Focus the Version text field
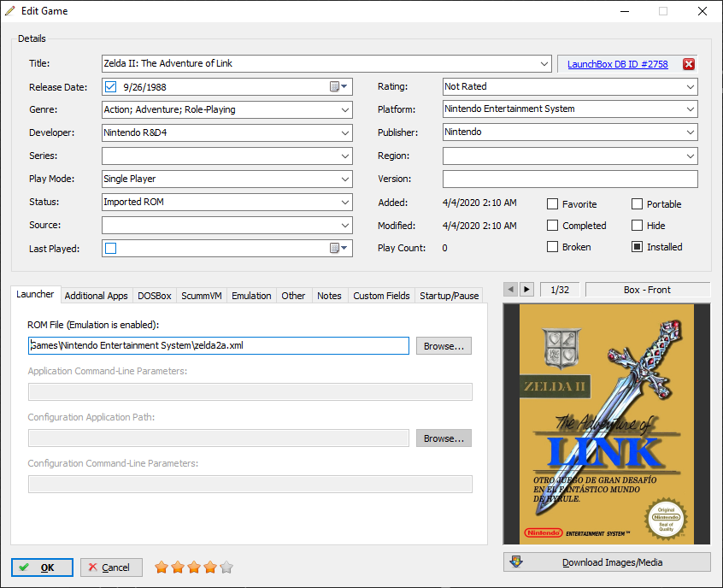The height and width of the screenshot is (588, 723). [570, 179]
